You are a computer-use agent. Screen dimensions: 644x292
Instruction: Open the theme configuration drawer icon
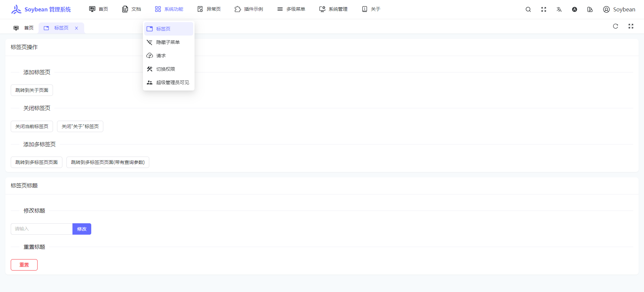590,9
